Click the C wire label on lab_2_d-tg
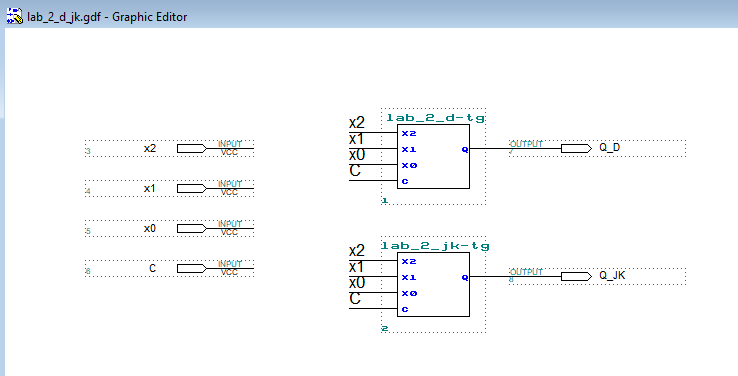Image resolution: width=738 pixels, height=376 pixels. (355, 171)
